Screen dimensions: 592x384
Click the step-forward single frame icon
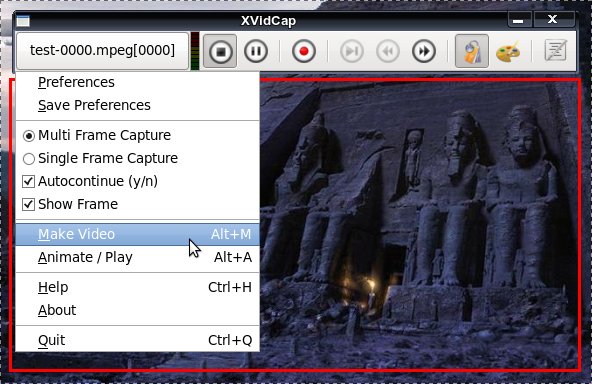pyautogui.click(x=352, y=51)
